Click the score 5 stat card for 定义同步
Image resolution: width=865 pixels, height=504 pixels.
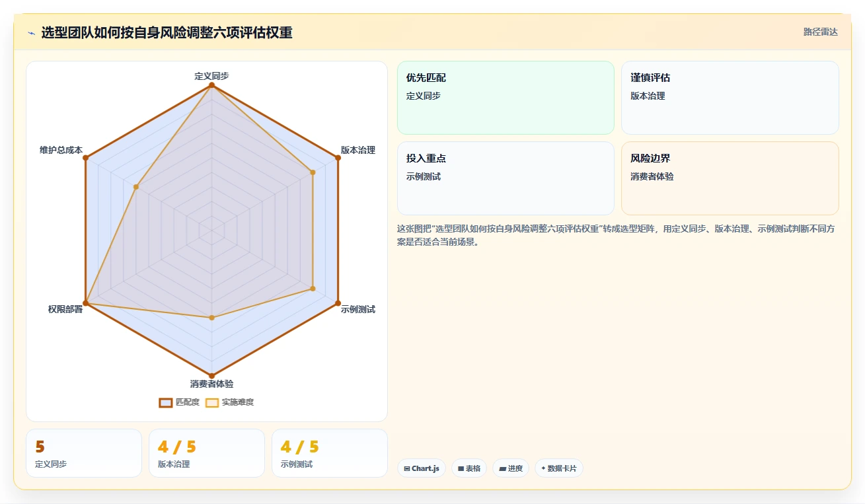(x=84, y=453)
